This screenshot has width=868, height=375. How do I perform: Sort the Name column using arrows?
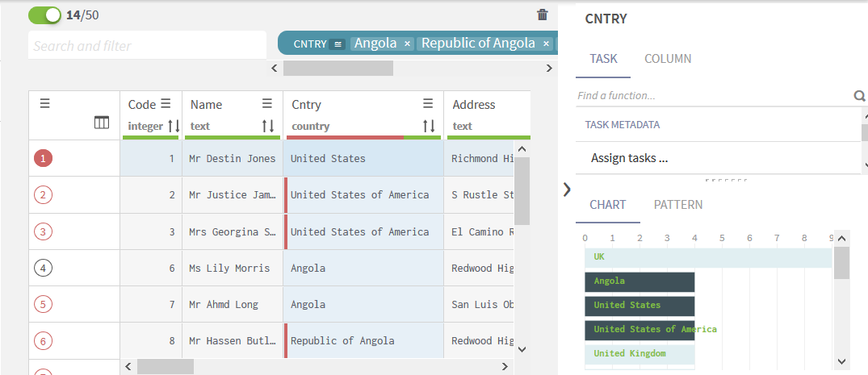[x=267, y=126]
